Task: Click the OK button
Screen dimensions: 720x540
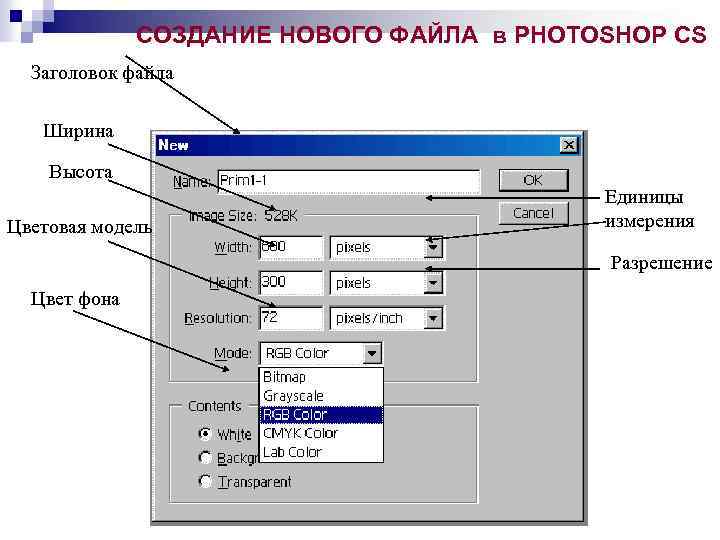Action: click(x=534, y=180)
